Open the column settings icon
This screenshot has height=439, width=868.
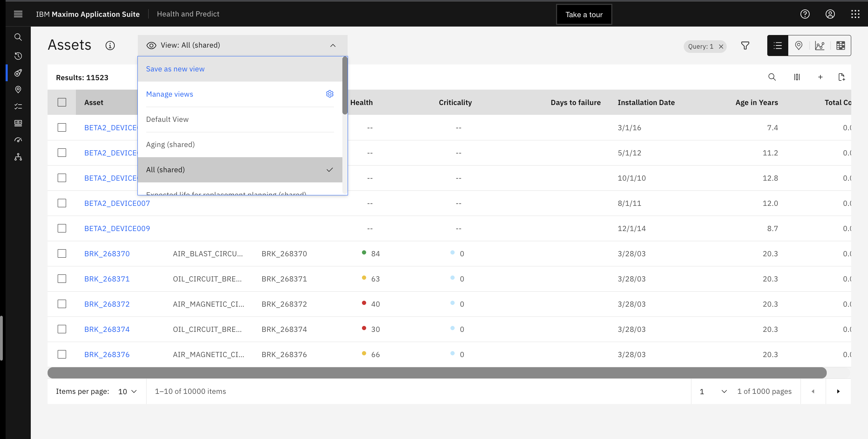click(x=797, y=77)
